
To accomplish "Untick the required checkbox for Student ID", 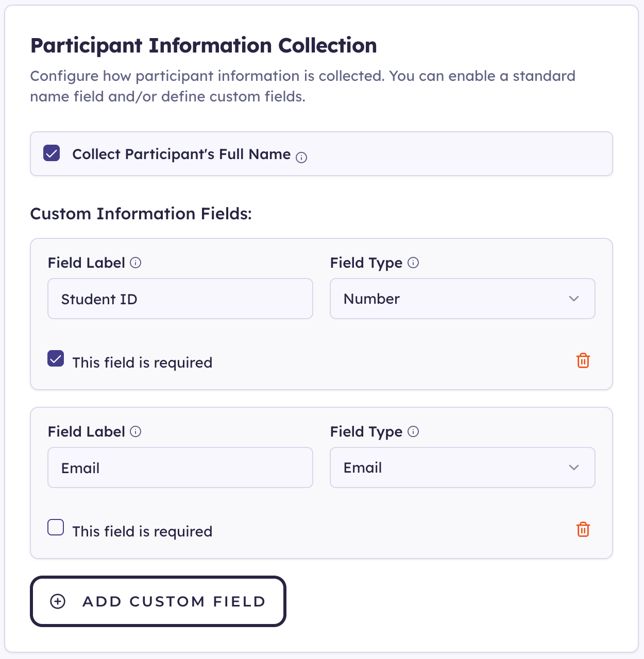I will click(56, 358).
